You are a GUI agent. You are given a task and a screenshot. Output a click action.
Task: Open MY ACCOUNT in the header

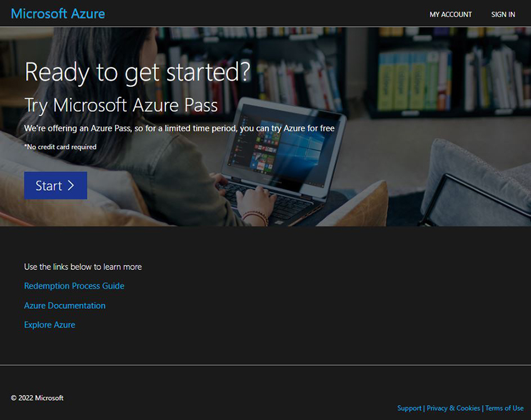pos(450,14)
